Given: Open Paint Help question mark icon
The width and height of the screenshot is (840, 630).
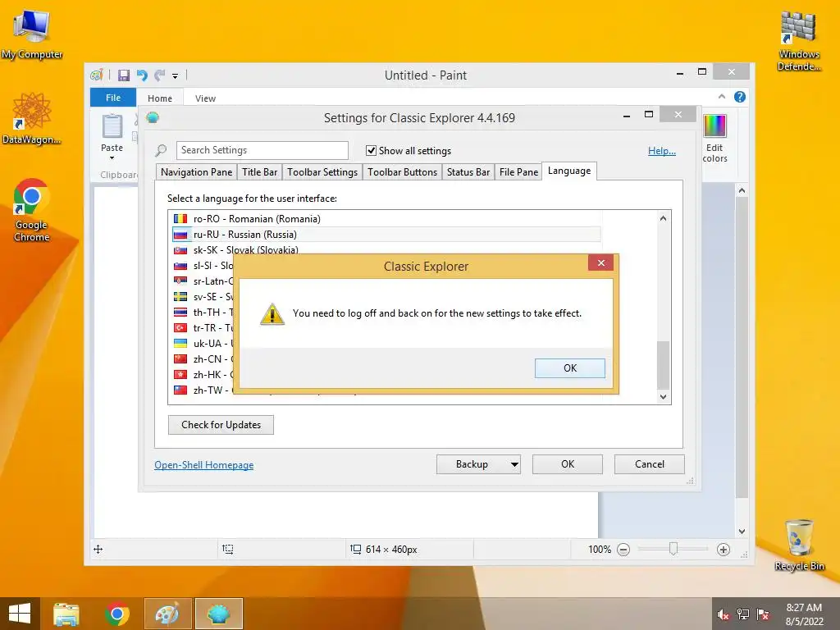Looking at the screenshot, I should (x=740, y=97).
